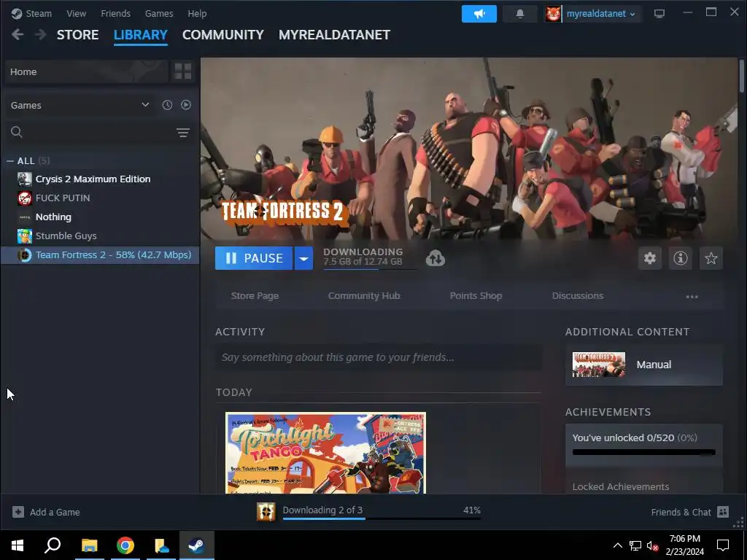Open Team Fortress 2 manage gear
This screenshot has height=560, width=747.
(650, 258)
